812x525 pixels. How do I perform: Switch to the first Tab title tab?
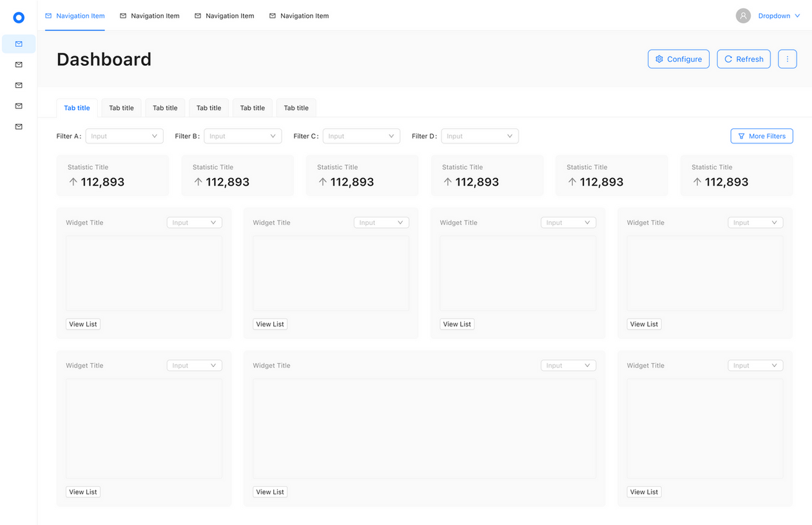pyautogui.click(x=77, y=108)
